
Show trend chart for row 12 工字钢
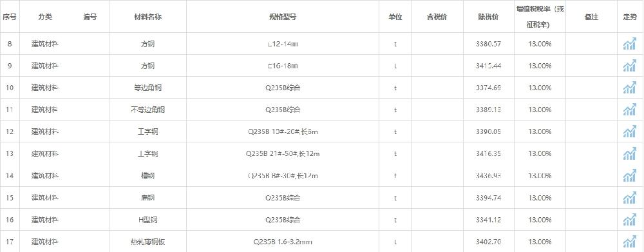(x=629, y=131)
